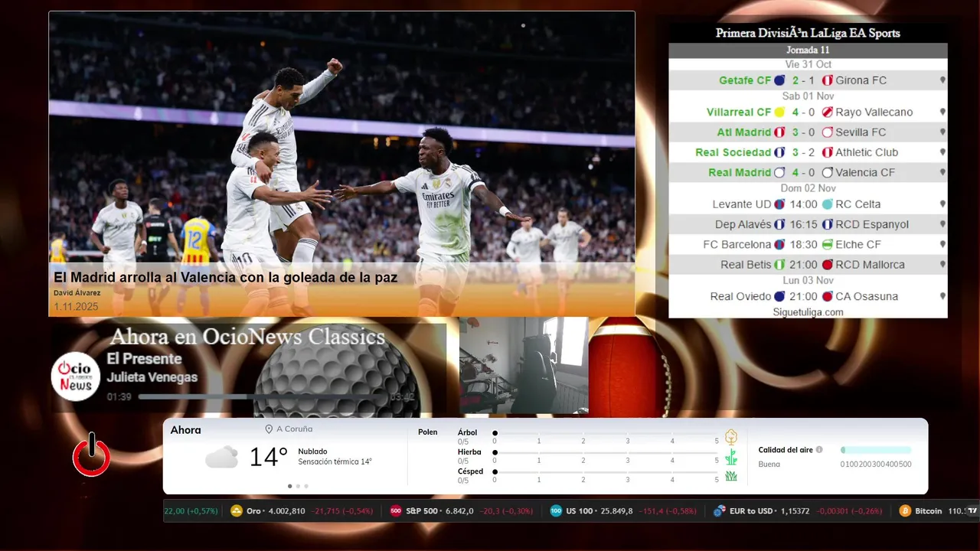Viewport: 980px width, 551px height.
Task: Click the RCD Espanyol team name
Action: click(x=872, y=224)
